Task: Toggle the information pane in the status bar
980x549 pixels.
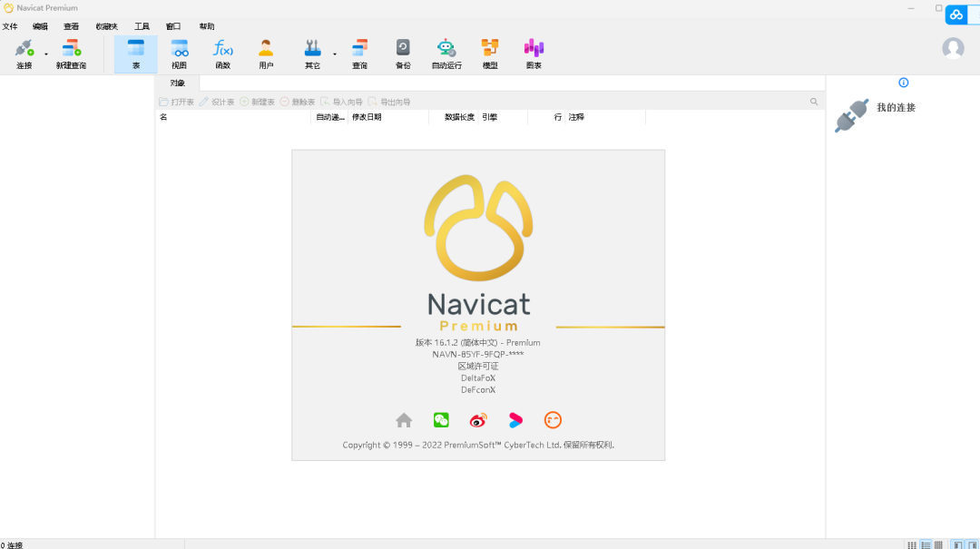Action: click(971, 544)
